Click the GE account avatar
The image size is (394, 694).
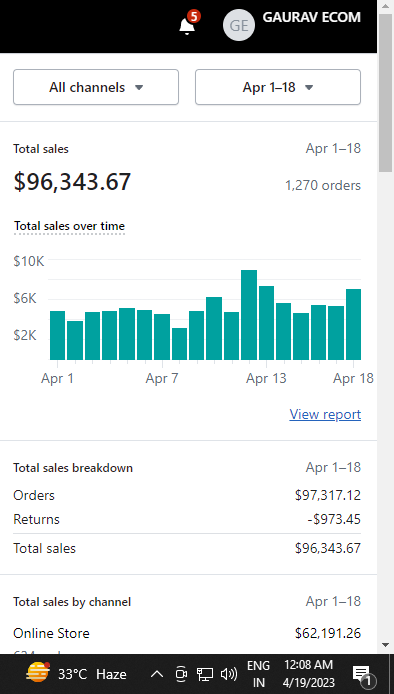(x=239, y=26)
